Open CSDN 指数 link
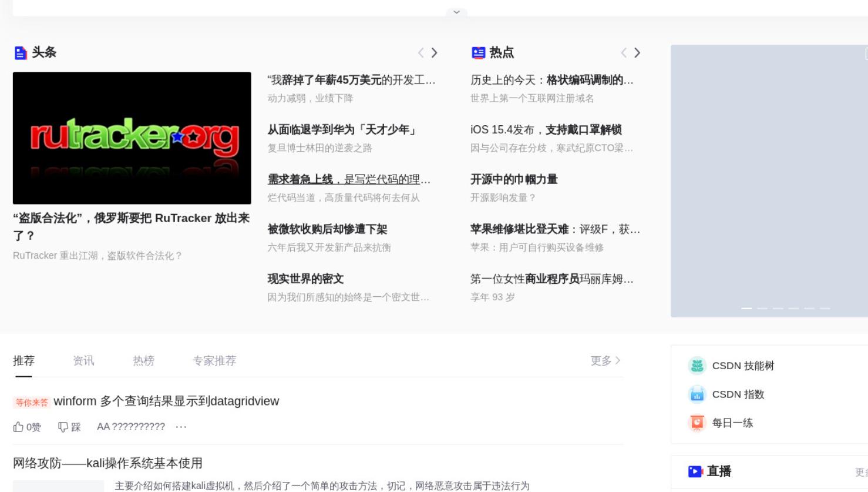This screenshot has height=492, width=868. pyautogui.click(x=738, y=394)
